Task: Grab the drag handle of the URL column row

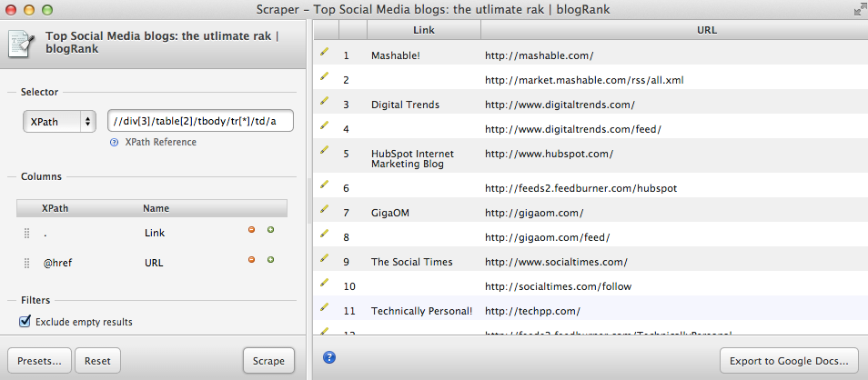Action: tap(26, 264)
